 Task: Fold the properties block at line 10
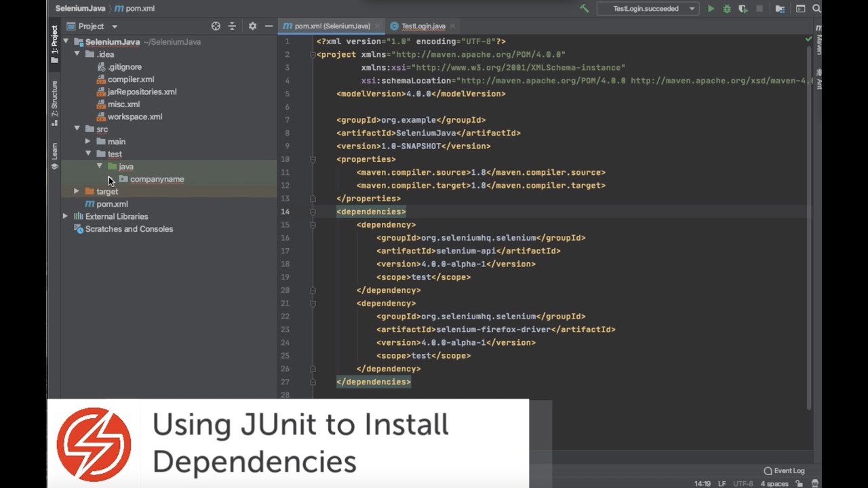313,159
